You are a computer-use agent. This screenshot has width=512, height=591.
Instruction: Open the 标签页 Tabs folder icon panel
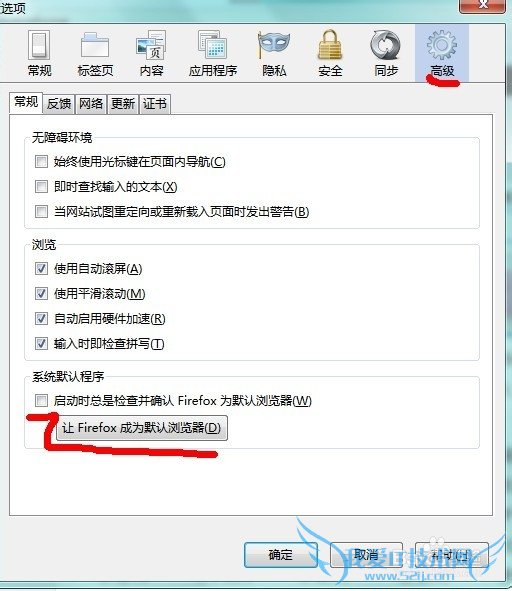coord(95,54)
